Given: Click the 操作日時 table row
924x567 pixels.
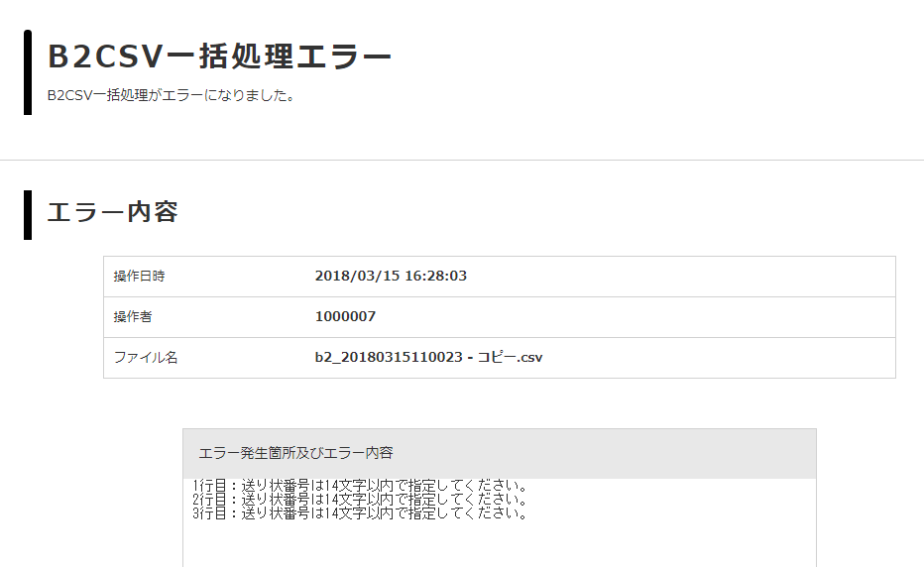Looking at the screenshot, I should pyautogui.click(x=500, y=277).
